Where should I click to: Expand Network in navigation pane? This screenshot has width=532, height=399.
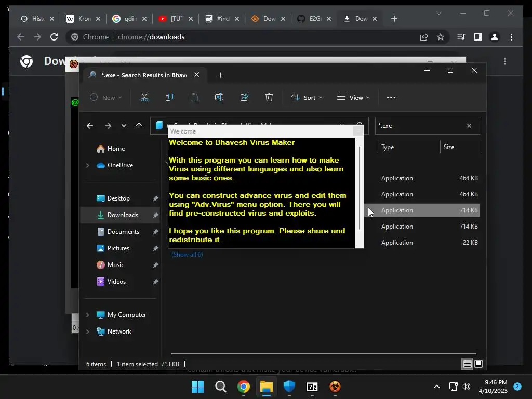click(87, 331)
